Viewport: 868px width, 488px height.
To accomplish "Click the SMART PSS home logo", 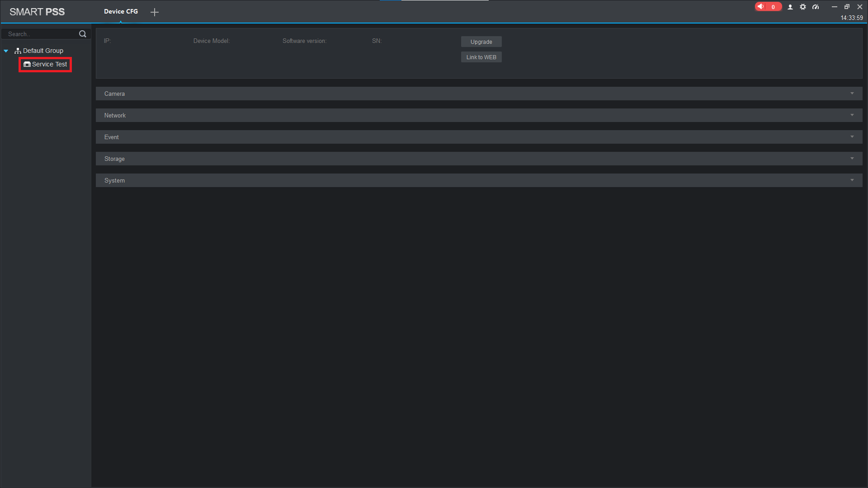I will point(37,12).
